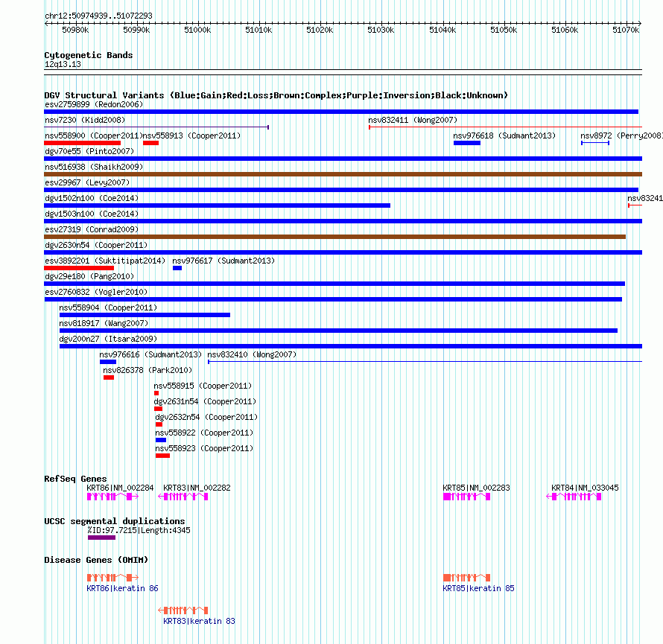Click the KRT86|NM_002284 RefSeq gene glyph
This screenshot has width=663, height=644.
(x=113, y=497)
